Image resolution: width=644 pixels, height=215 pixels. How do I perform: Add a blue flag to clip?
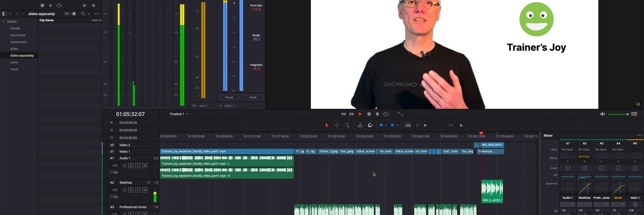click(381, 125)
